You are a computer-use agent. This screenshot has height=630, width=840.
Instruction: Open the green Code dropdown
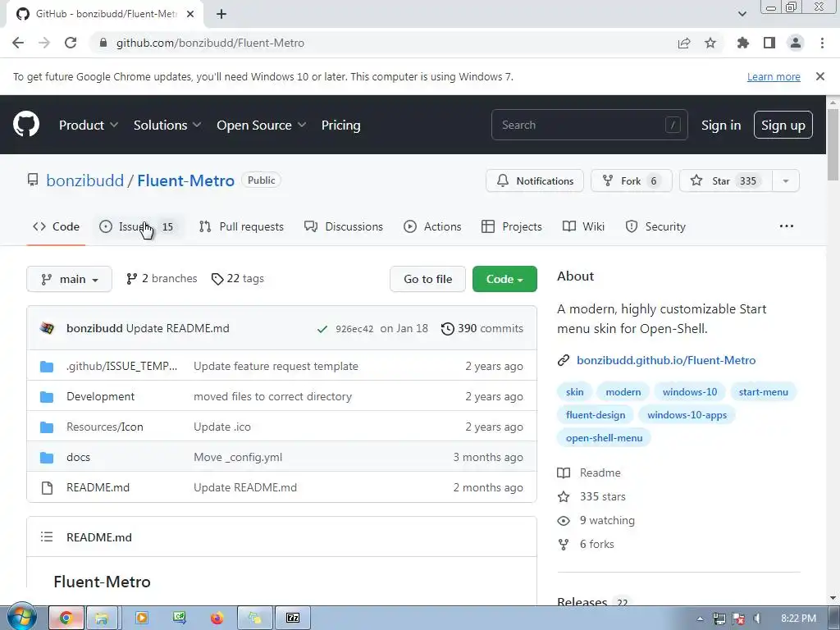pos(504,279)
